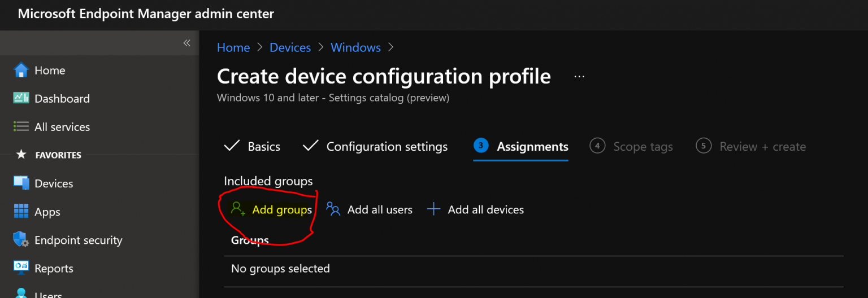Open Dashboard in the sidebar menu
The image size is (868, 298).
(62, 98)
